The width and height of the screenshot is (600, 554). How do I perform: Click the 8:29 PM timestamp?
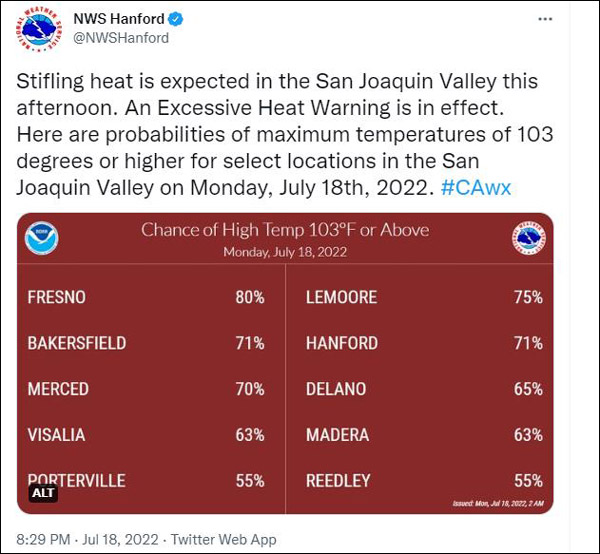[x=46, y=539]
